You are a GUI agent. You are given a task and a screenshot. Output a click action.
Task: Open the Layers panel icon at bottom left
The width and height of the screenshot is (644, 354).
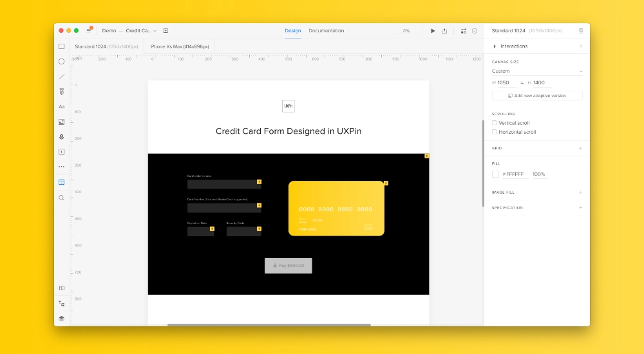[62, 318]
